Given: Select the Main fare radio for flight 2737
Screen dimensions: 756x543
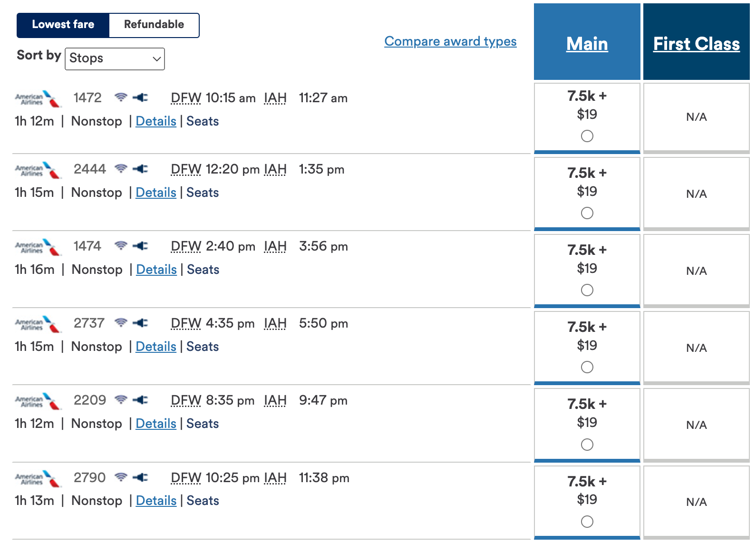Looking at the screenshot, I should point(587,367).
